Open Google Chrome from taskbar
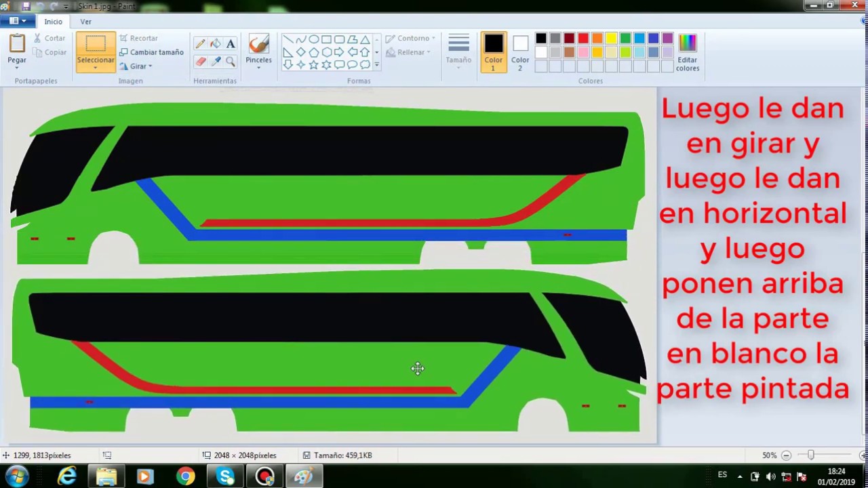The width and height of the screenshot is (868, 488). 185,477
